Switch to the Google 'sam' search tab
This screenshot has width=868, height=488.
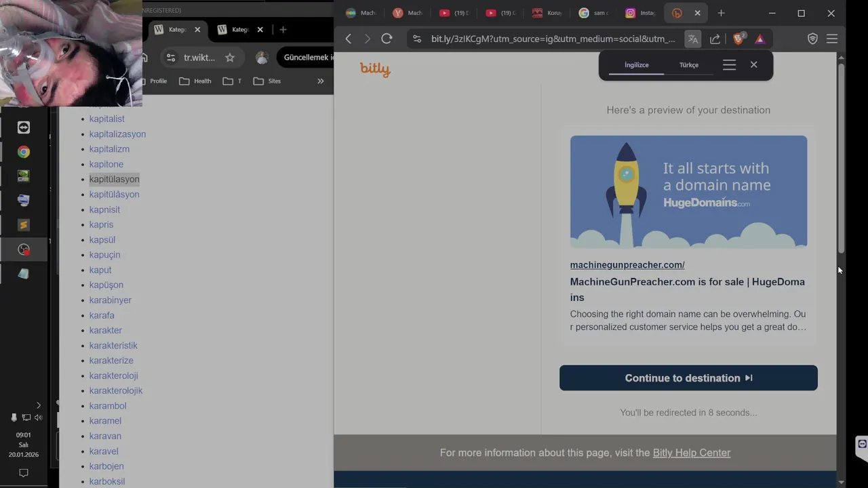pyautogui.click(x=592, y=13)
